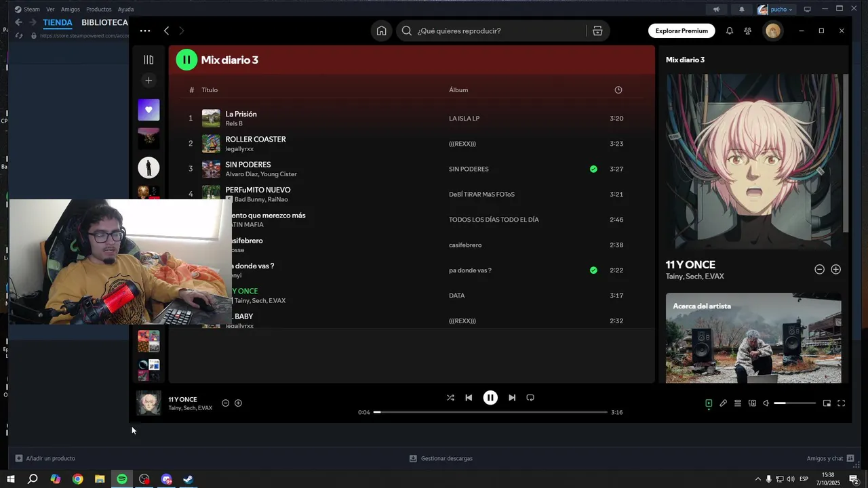Viewport: 868px width, 488px height.
Task: Click now playing cover in bottom bar
Action: point(149,403)
